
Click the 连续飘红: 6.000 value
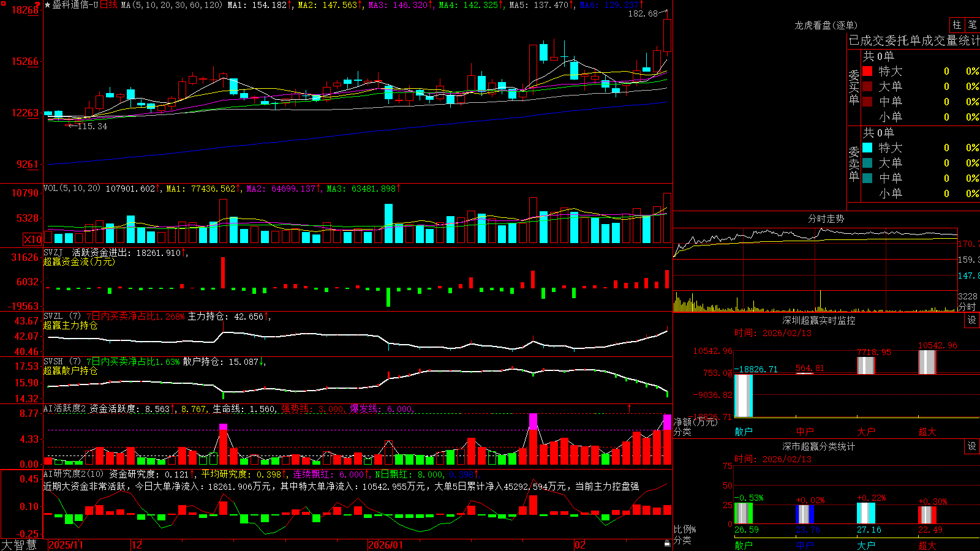point(328,474)
